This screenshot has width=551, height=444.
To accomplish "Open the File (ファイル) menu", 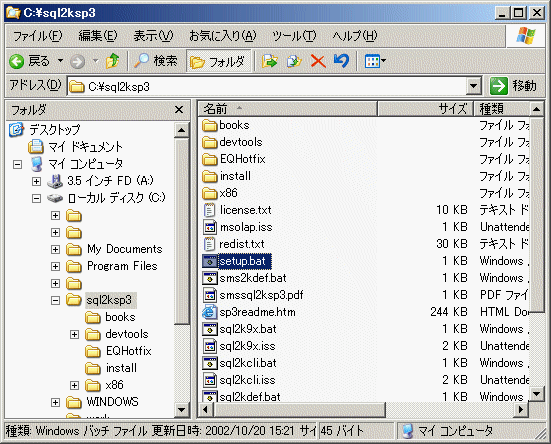I will (38, 35).
